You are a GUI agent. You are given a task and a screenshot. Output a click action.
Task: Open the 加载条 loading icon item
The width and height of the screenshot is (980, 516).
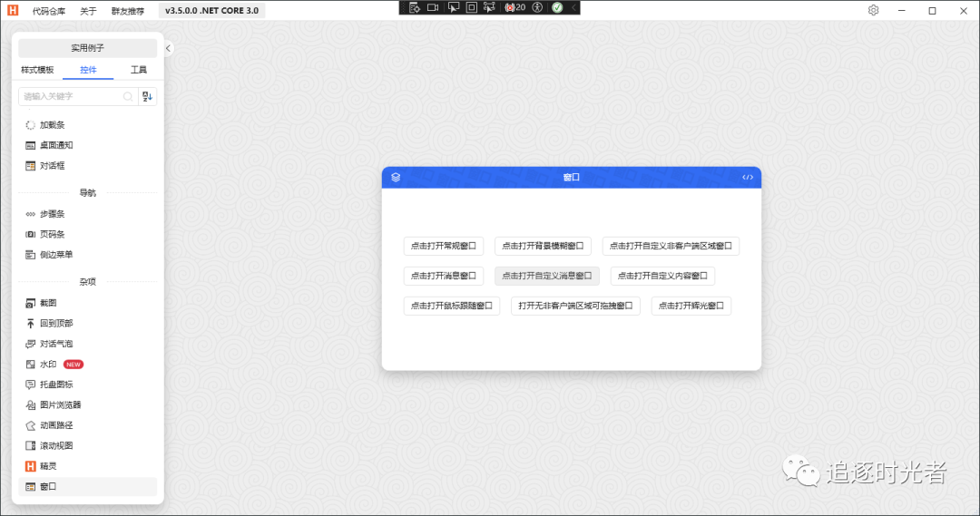[30, 125]
